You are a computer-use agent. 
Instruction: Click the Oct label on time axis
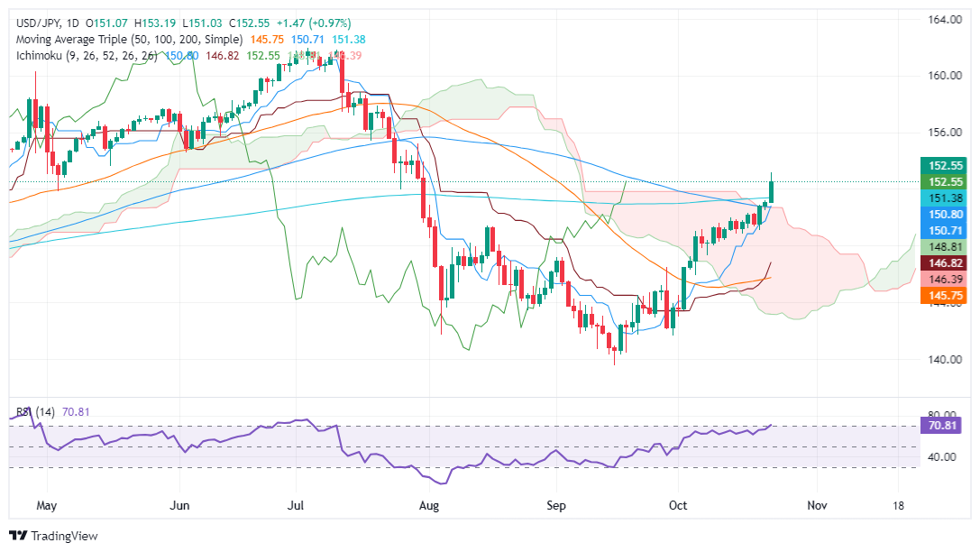point(678,505)
